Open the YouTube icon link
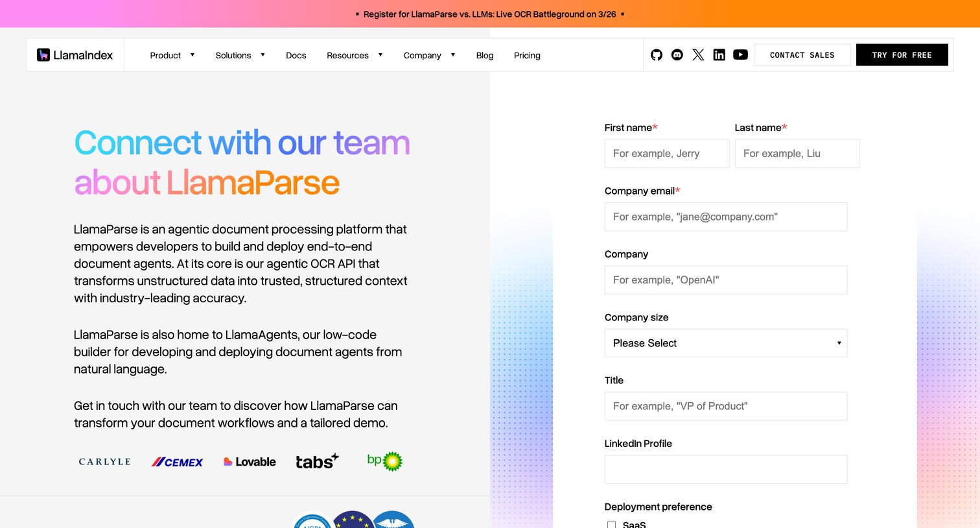980x528 pixels. [x=740, y=55]
